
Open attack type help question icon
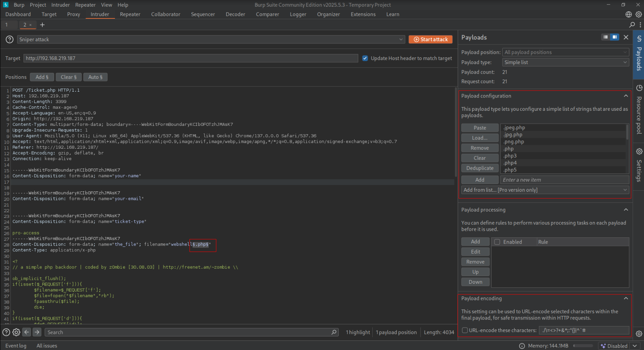(x=10, y=39)
